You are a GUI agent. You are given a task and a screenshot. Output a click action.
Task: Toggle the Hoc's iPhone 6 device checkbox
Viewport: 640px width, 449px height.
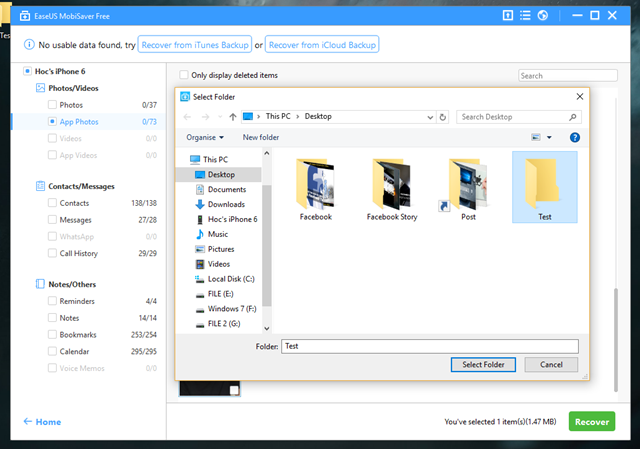[x=27, y=71]
